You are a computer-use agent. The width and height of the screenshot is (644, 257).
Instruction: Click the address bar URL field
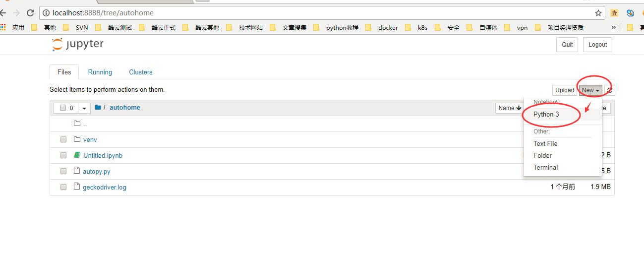point(317,13)
